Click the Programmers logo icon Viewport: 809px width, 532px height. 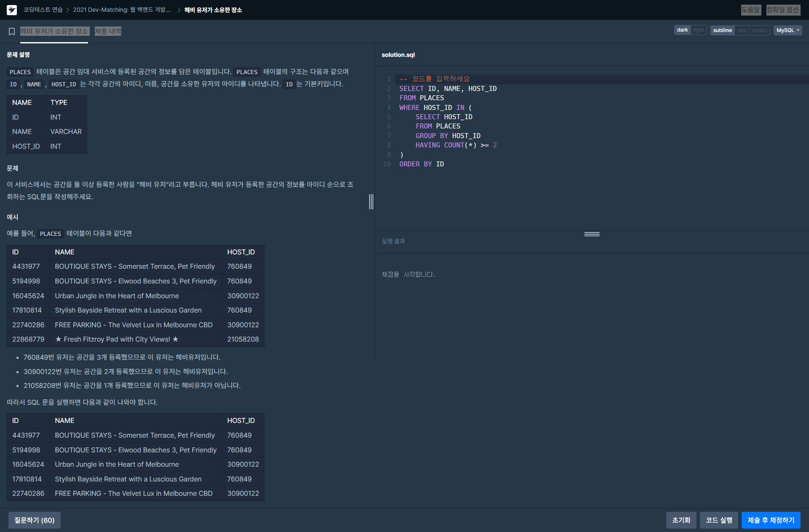(x=12, y=10)
